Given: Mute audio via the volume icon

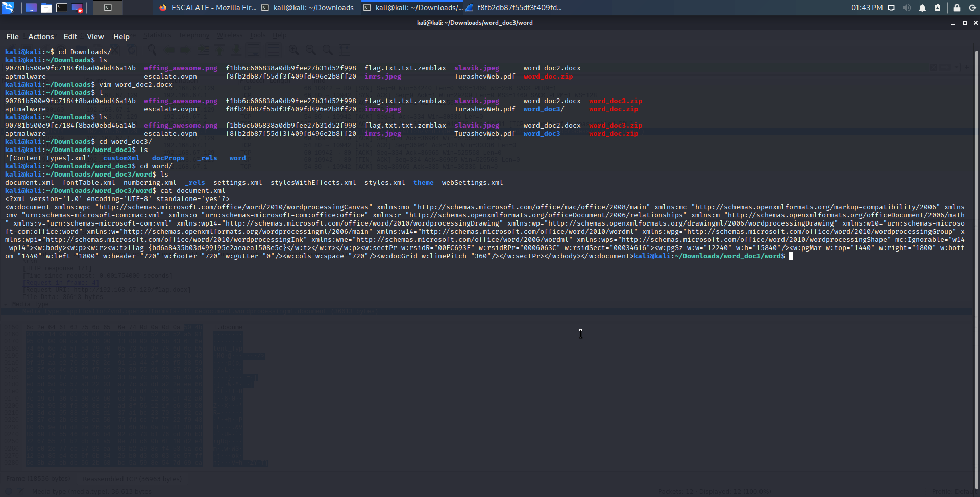Looking at the screenshot, I should [907, 8].
